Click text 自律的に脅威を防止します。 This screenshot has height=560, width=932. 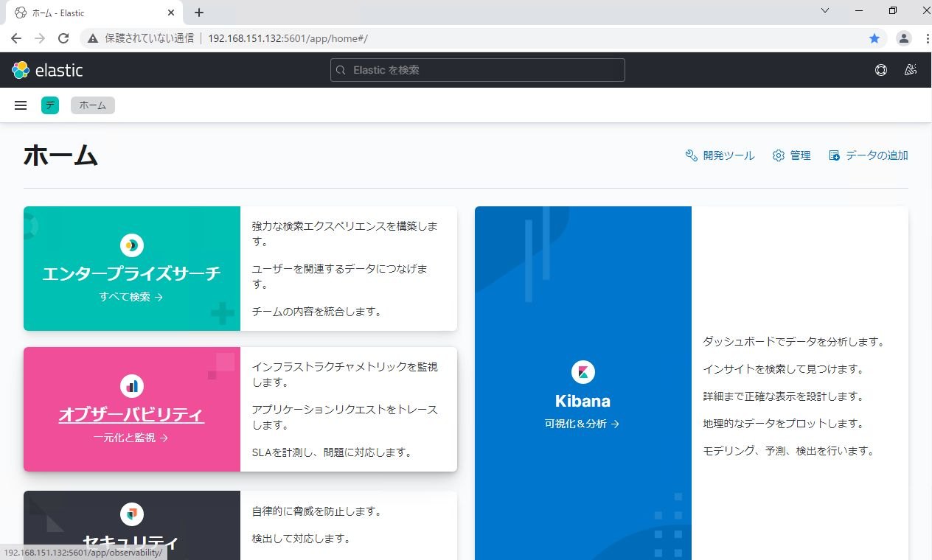(317, 511)
